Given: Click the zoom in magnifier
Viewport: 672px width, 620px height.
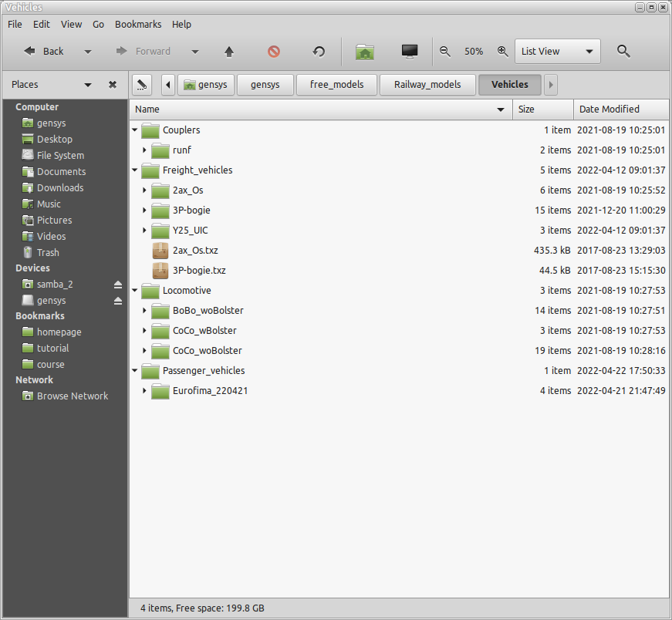Looking at the screenshot, I should coord(503,52).
